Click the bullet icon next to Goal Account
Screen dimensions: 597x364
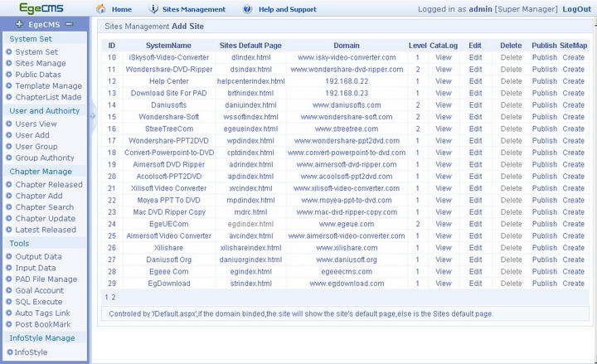(9, 290)
